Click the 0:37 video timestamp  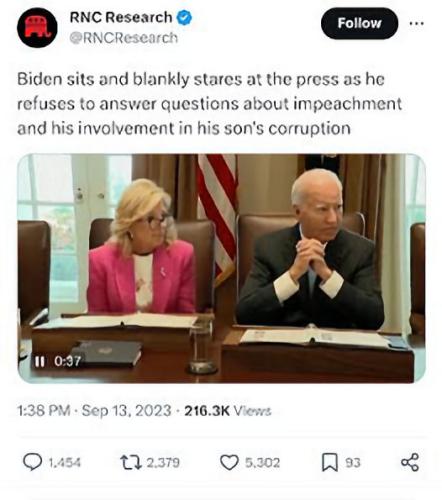coord(67,361)
